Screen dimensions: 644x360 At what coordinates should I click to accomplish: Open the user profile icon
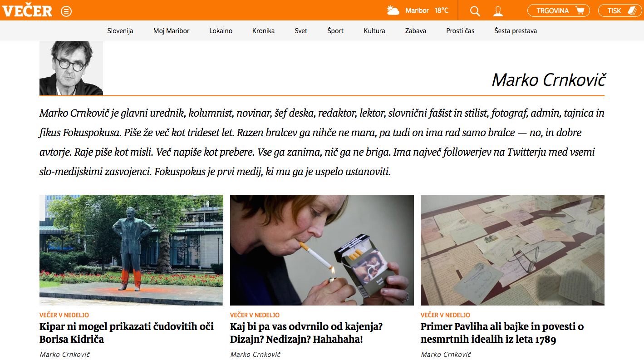[498, 11]
